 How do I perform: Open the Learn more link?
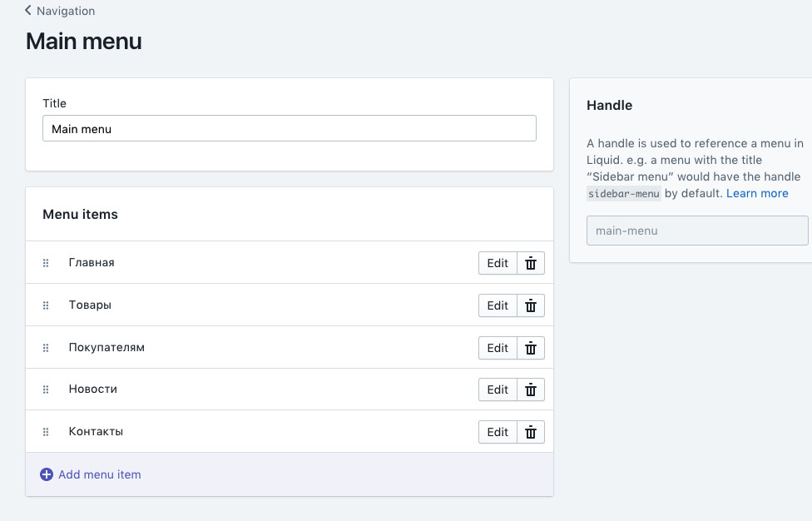pyautogui.click(x=757, y=193)
